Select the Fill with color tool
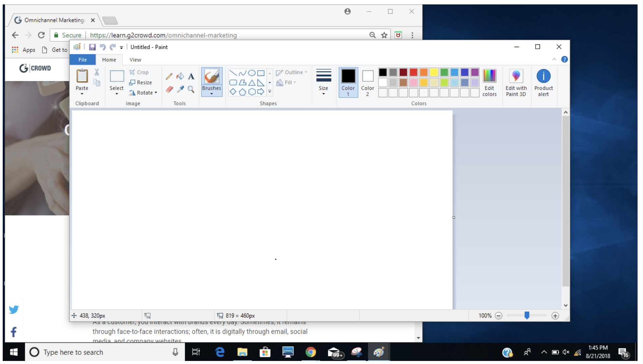The image size is (643, 364). coord(180,76)
